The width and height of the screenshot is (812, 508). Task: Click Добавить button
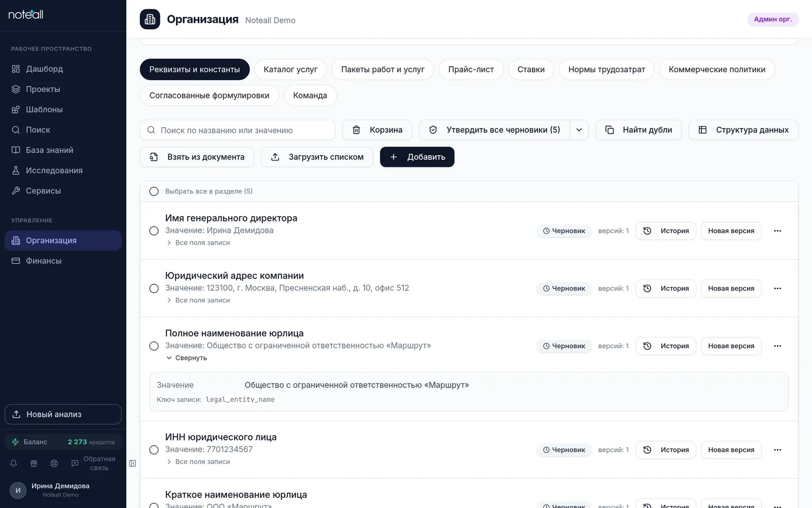click(x=417, y=157)
